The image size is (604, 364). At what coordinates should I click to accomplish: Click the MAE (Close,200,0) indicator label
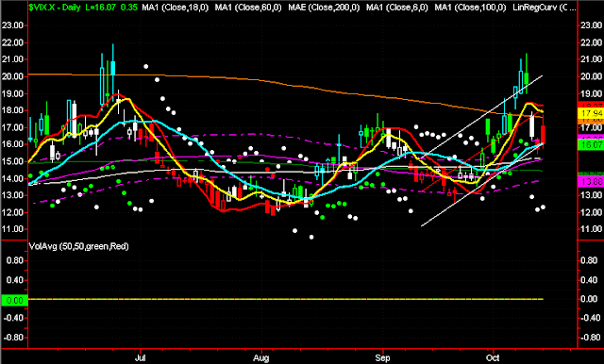324,8
